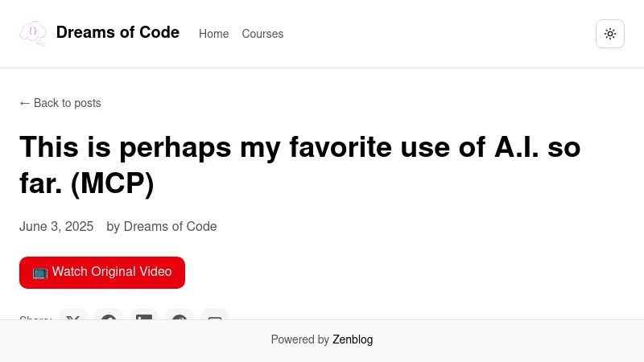Share the post via email icon

point(215,315)
